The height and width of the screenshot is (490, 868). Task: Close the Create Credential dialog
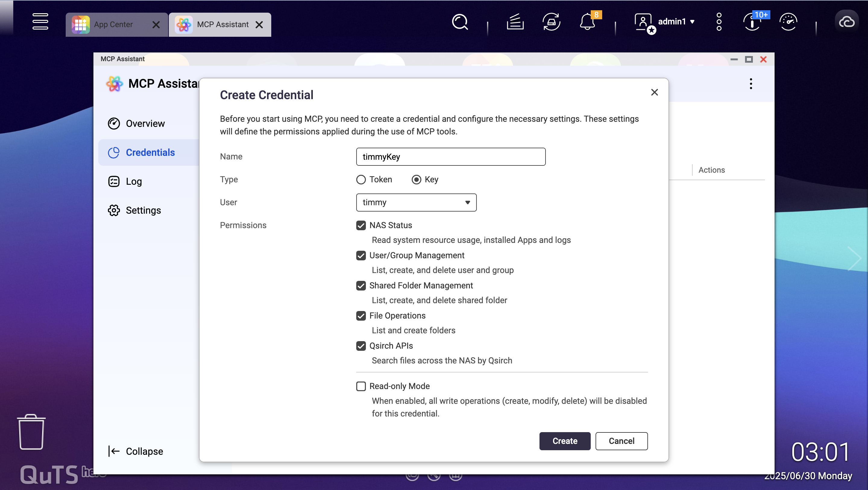tap(654, 92)
